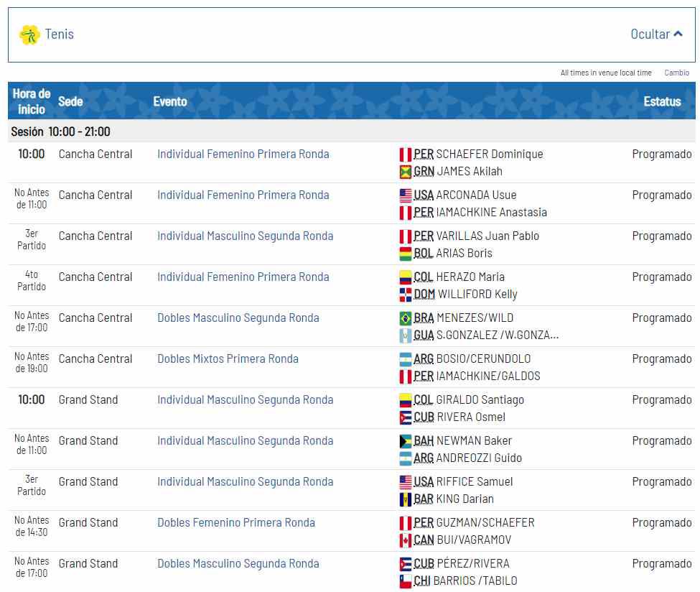Open the Dobles Mixtos Primera Ronda event
The width and height of the screenshot is (700, 592).
click(228, 359)
